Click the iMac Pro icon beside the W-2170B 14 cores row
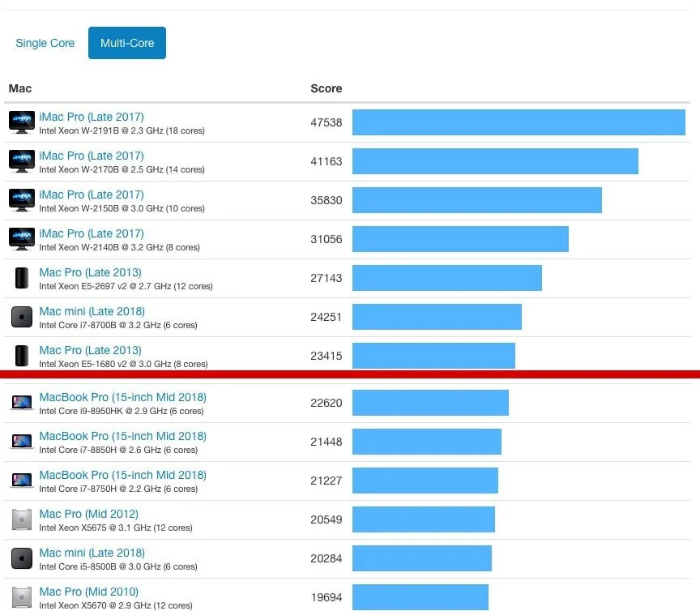This screenshot has height=611, width=700. click(x=22, y=161)
